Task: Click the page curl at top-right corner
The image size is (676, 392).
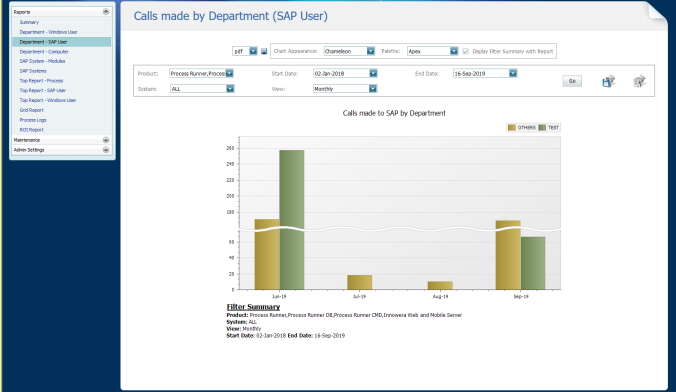Action: coord(657,12)
